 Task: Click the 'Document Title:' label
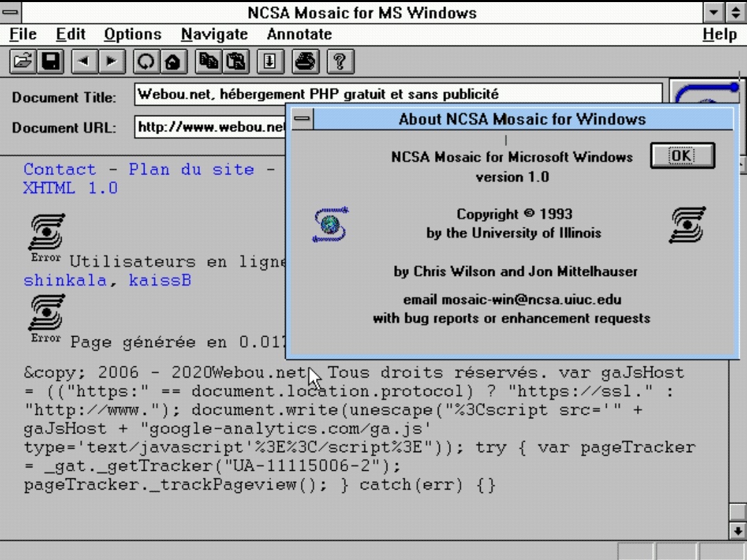coord(64,97)
